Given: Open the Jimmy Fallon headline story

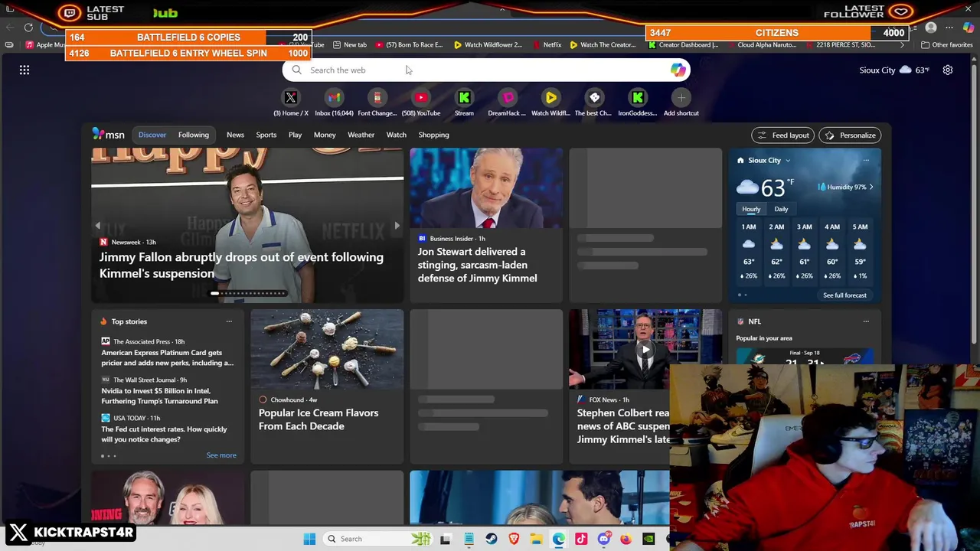Looking at the screenshot, I should [241, 265].
